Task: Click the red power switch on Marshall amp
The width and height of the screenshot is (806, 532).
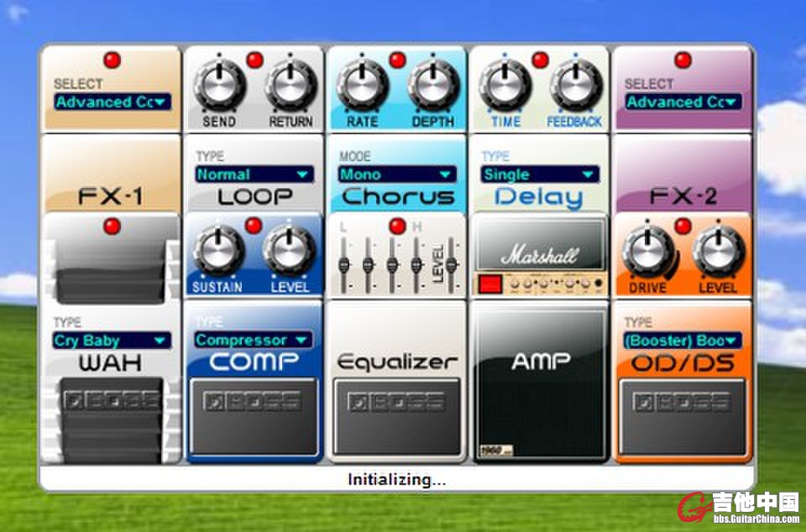Action: click(489, 284)
